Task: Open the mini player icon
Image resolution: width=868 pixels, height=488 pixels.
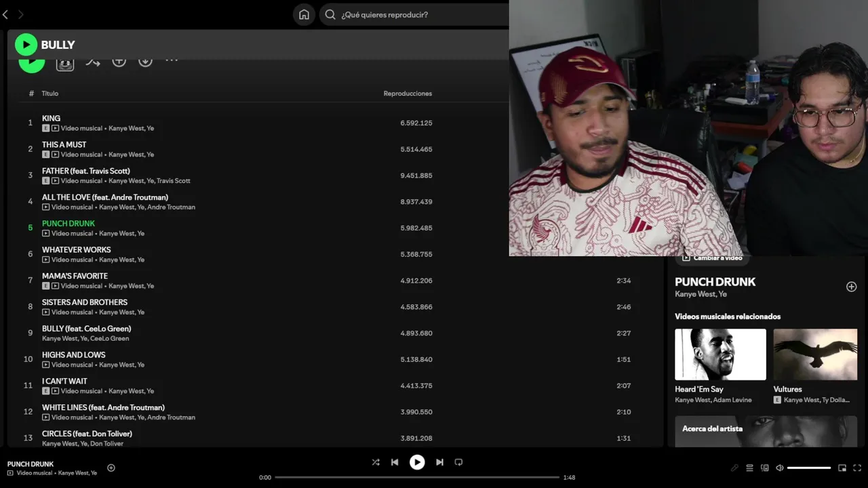Action: click(842, 468)
